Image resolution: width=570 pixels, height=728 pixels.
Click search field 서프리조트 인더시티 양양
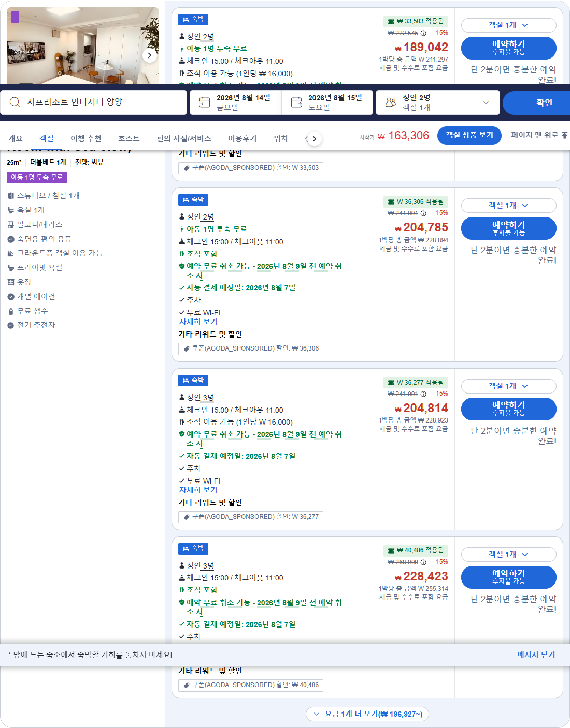(x=93, y=103)
